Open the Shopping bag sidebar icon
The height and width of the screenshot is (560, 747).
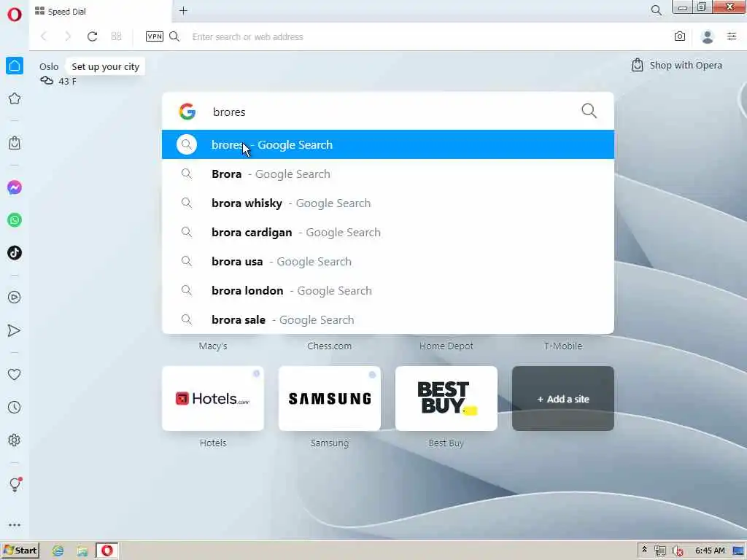tap(15, 143)
